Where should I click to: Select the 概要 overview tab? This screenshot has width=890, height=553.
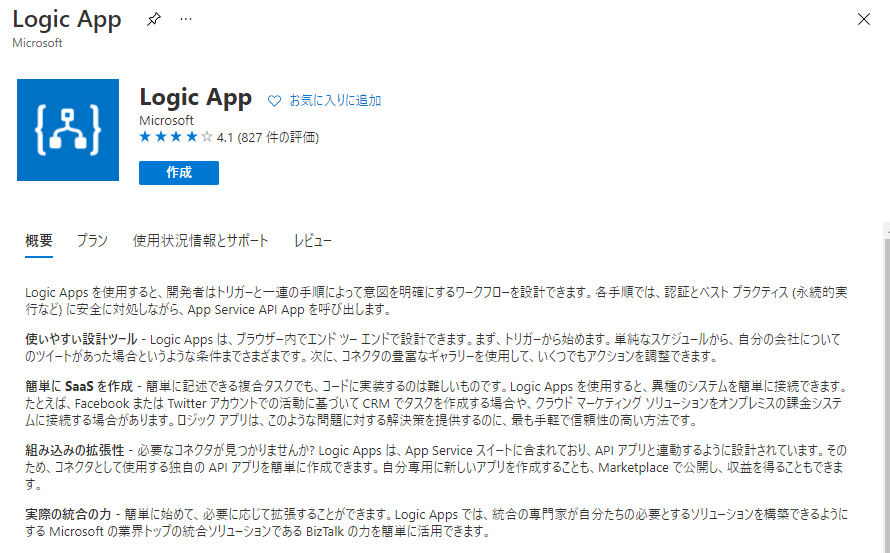coord(39,241)
